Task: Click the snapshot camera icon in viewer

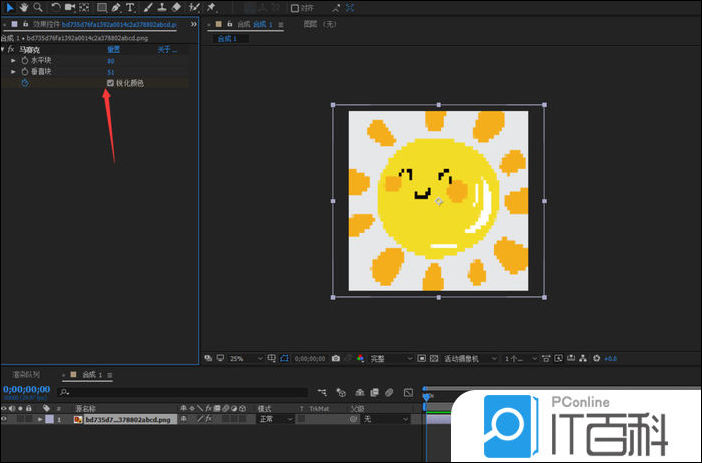Action: click(x=336, y=358)
